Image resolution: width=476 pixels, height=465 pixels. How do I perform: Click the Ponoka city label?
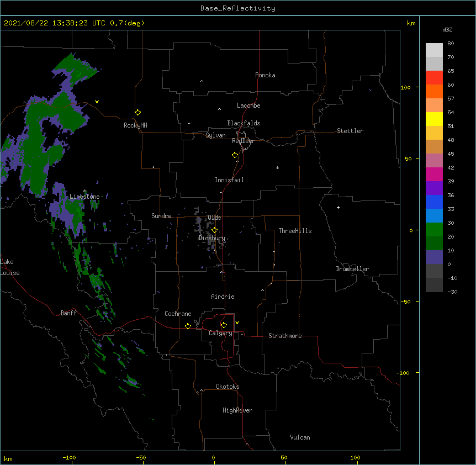point(265,75)
